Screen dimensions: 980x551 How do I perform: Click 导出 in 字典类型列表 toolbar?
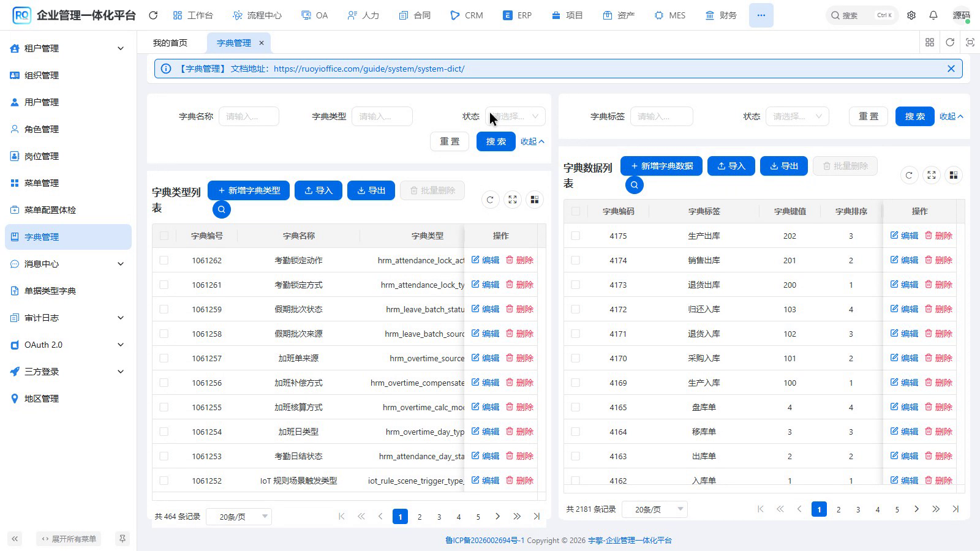tap(371, 190)
